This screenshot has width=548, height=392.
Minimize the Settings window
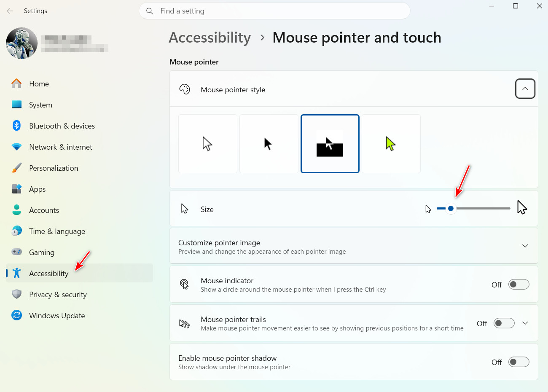492,6
